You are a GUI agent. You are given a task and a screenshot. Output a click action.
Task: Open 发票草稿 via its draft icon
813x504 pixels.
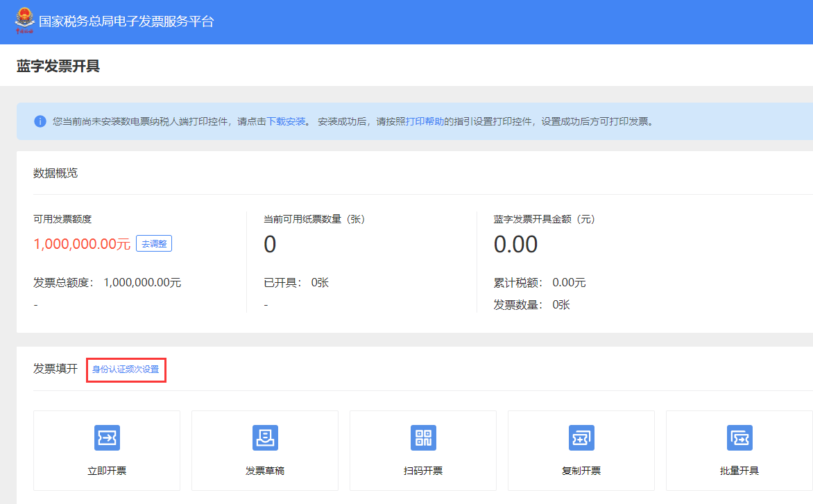(x=265, y=438)
